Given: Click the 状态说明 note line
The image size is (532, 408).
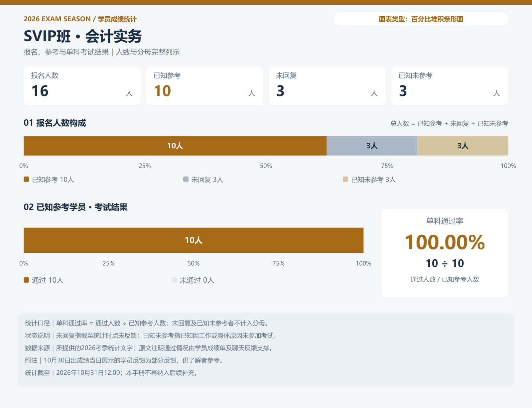Looking at the screenshot, I should click(151, 336).
